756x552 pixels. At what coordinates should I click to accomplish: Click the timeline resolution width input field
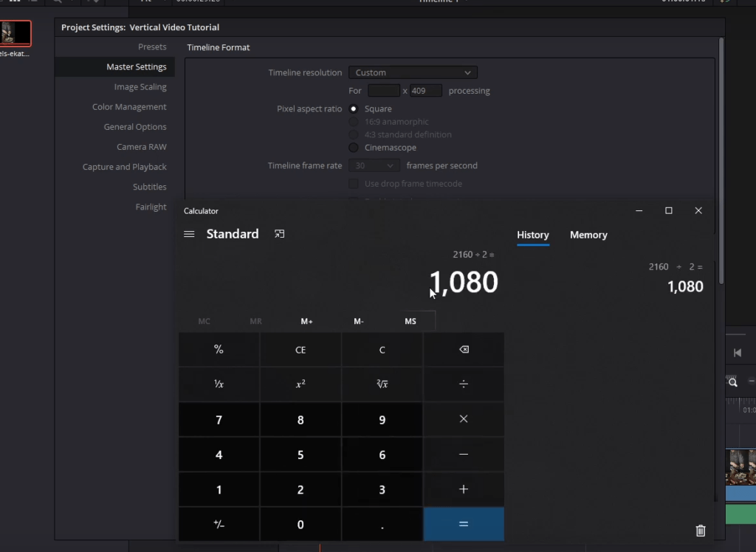click(384, 91)
